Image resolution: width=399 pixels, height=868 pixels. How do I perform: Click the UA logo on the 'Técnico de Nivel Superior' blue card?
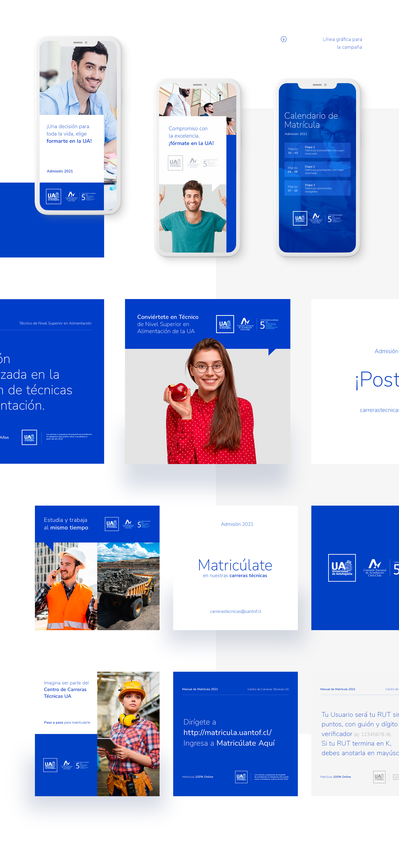point(29,437)
